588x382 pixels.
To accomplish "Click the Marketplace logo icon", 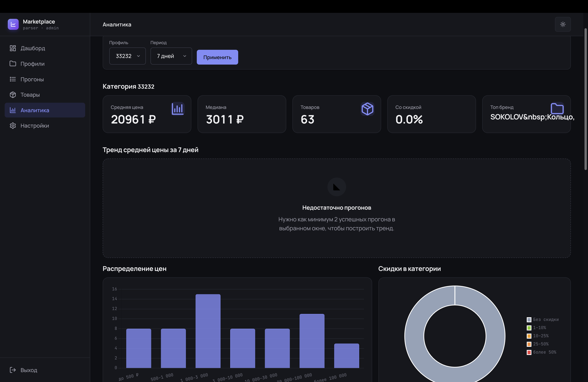I will (13, 24).
